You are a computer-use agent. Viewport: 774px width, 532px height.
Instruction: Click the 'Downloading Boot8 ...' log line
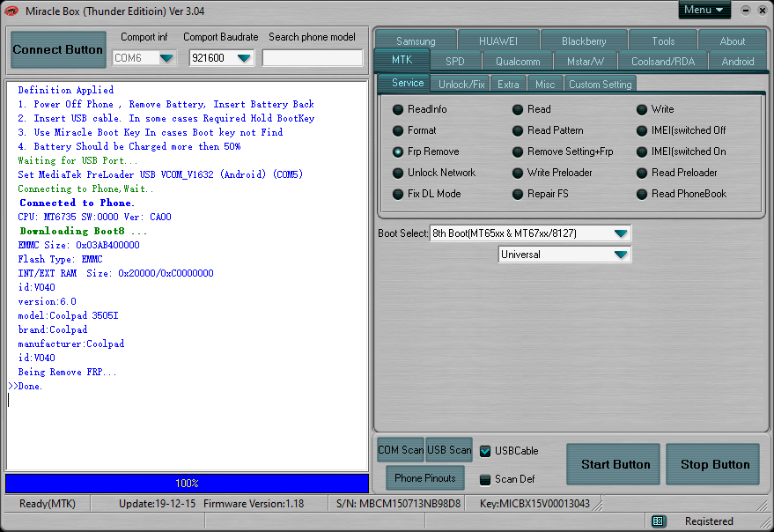coord(83,231)
